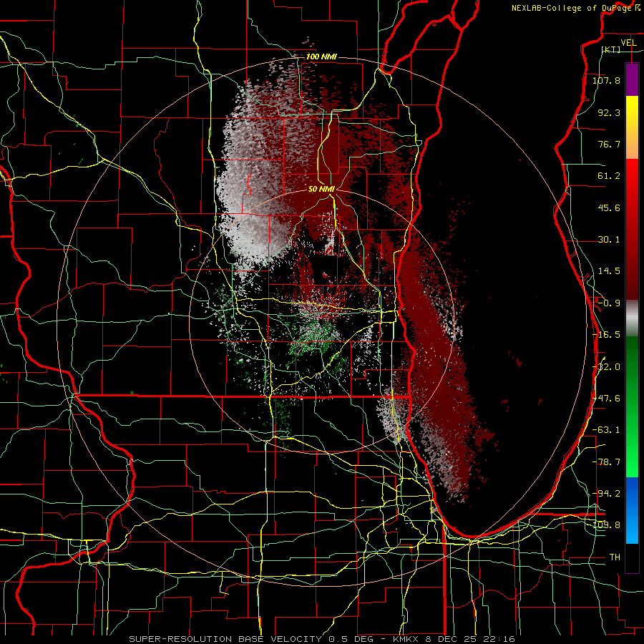
Task: Click the 14.5 velocity scale value
Action: tap(609, 271)
